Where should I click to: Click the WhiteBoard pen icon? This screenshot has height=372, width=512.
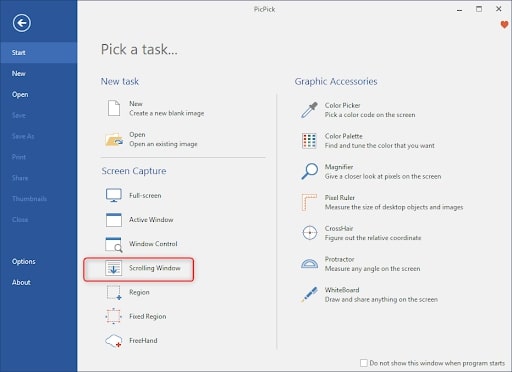point(310,294)
